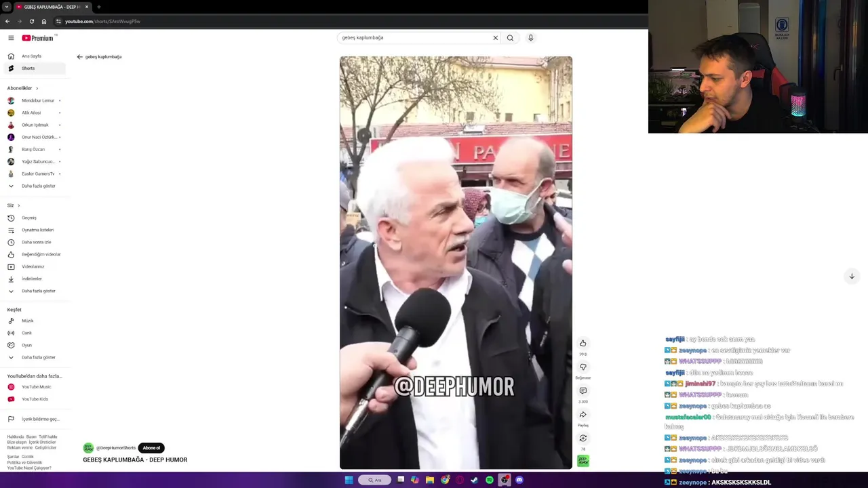Open Yağız Sabuncuoğlu channel subscription

point(34,161)
